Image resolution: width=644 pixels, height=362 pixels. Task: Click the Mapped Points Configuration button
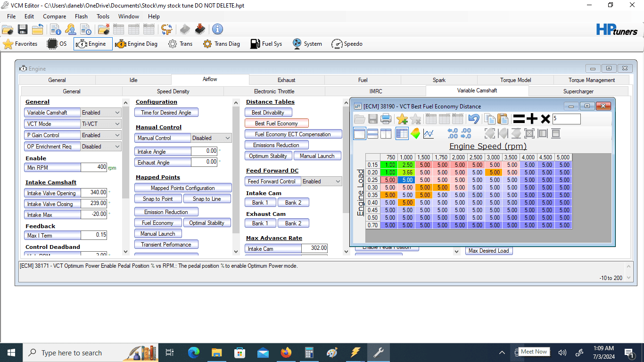point(183,188)
